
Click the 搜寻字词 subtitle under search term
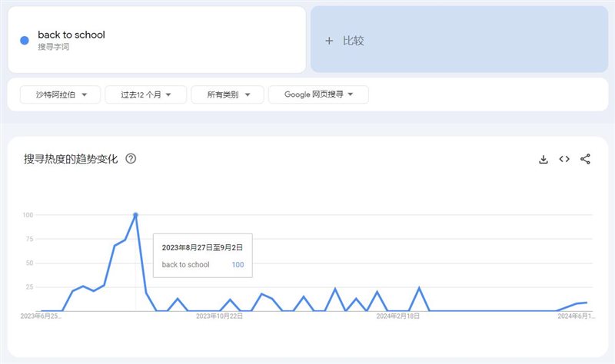pos(53,47)
